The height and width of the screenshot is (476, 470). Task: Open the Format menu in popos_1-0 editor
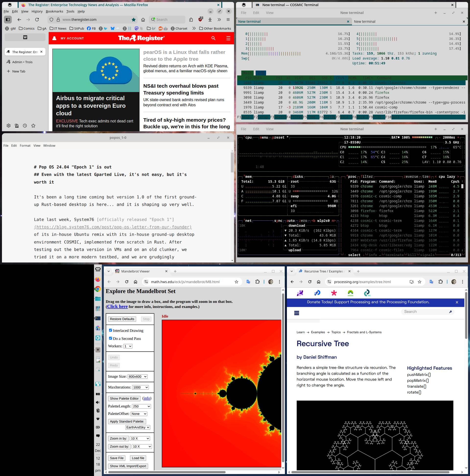point(25,146)
